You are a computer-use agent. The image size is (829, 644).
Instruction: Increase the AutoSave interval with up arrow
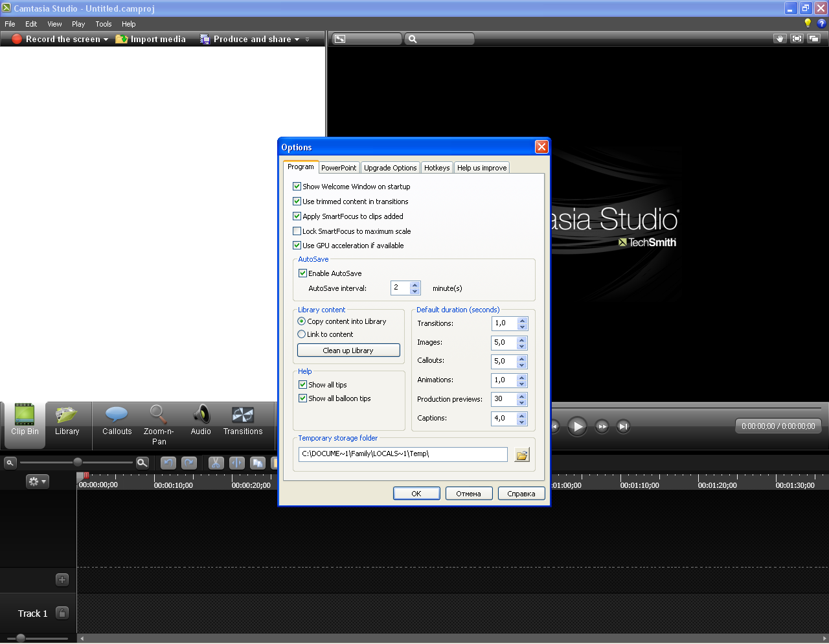pos(415,284)
